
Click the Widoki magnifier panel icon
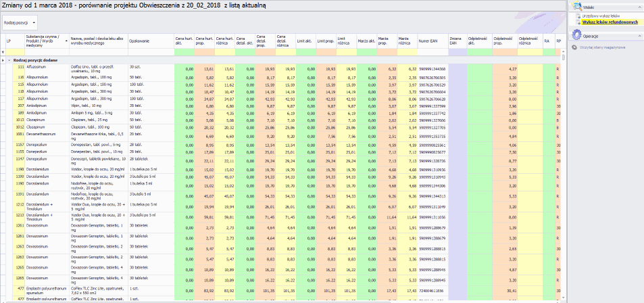[x=575, y=6]
